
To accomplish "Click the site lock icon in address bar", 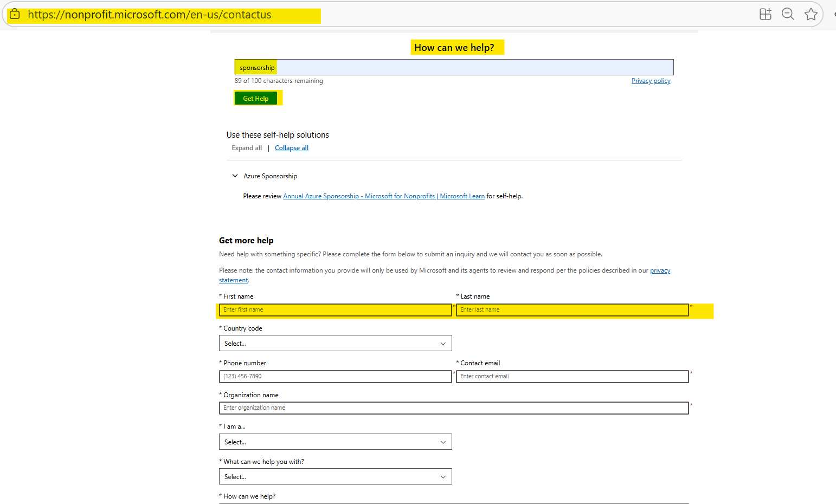I will click(15, 14).
